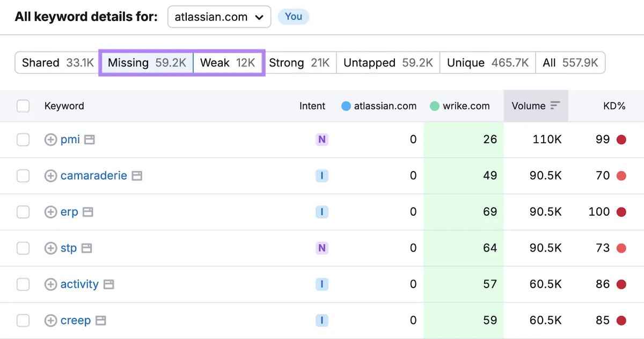
Task: Switch to the Shared 33.1K tab
Action: pyautogui.click(x=58, y=63)
